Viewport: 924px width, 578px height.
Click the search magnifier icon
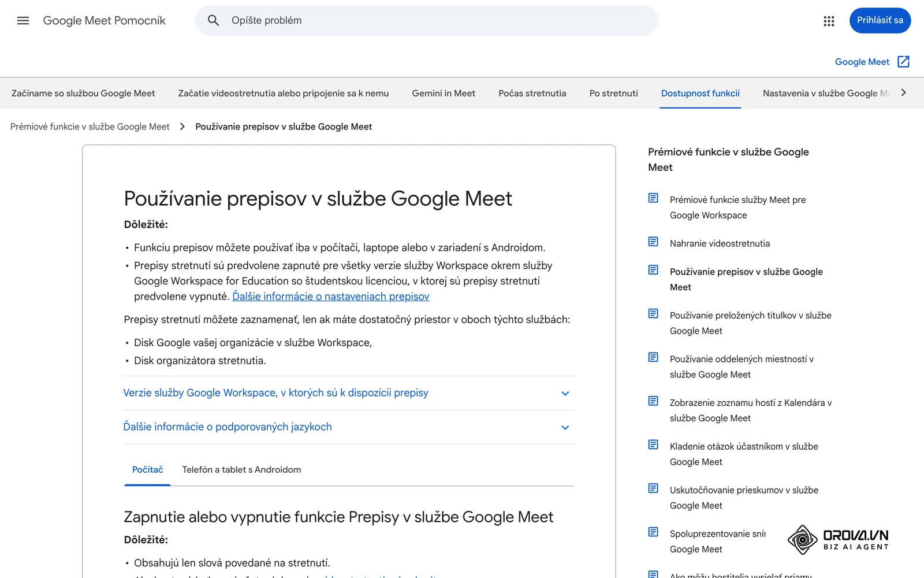click(213, 21)
